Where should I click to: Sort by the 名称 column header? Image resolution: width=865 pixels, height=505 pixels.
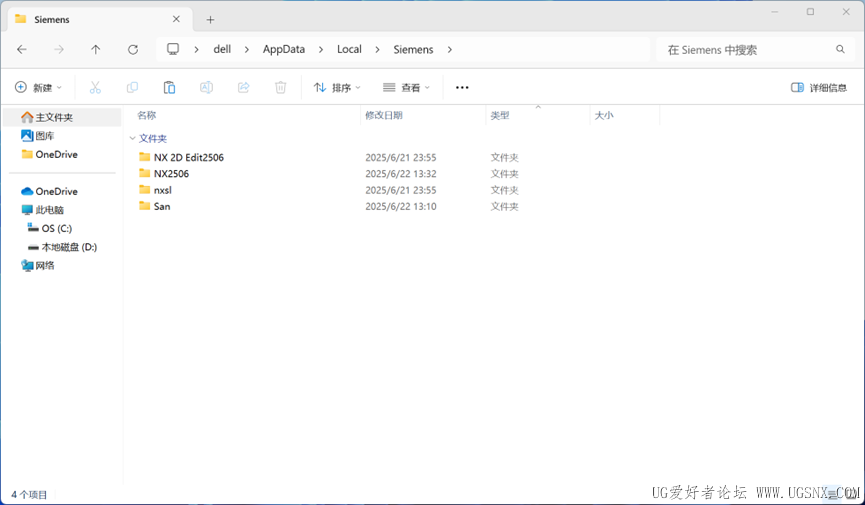point(146,115)
